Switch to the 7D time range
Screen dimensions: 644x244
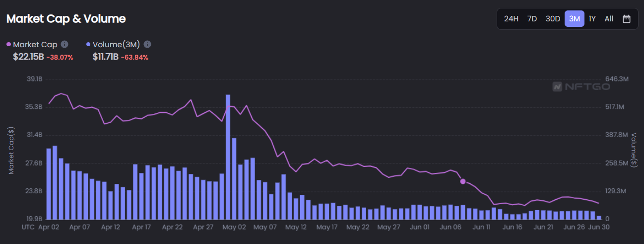532,19
